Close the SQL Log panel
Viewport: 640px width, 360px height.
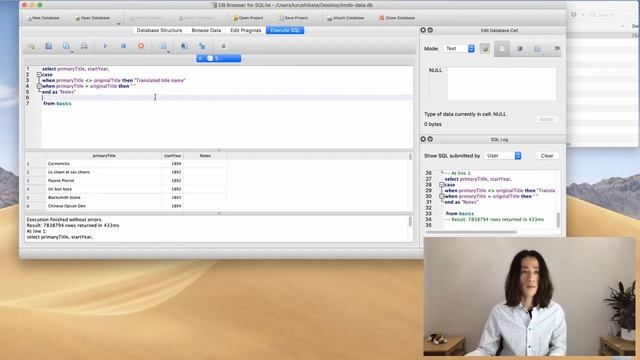(423, 139)
